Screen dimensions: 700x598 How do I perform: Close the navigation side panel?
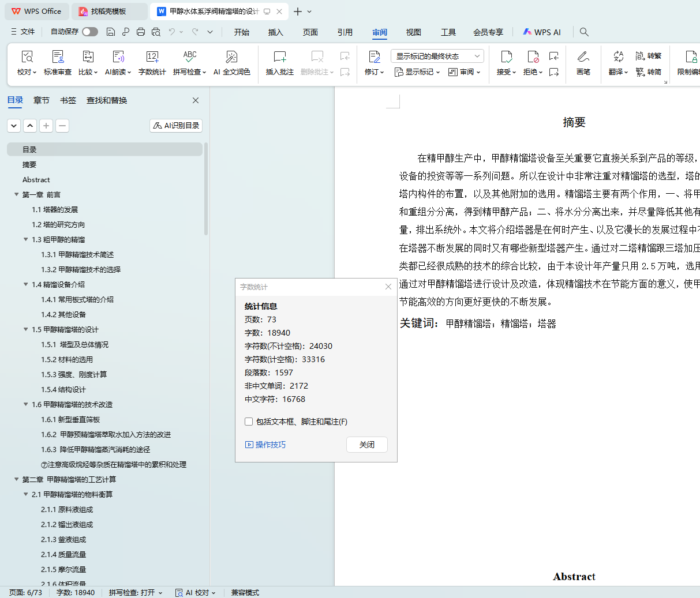pos(196,100)
